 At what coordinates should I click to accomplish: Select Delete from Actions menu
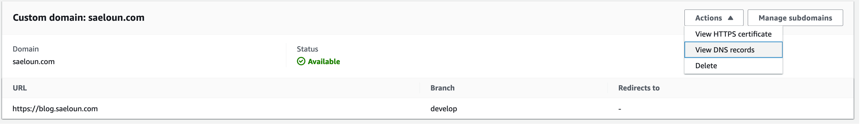click(706, 66)
